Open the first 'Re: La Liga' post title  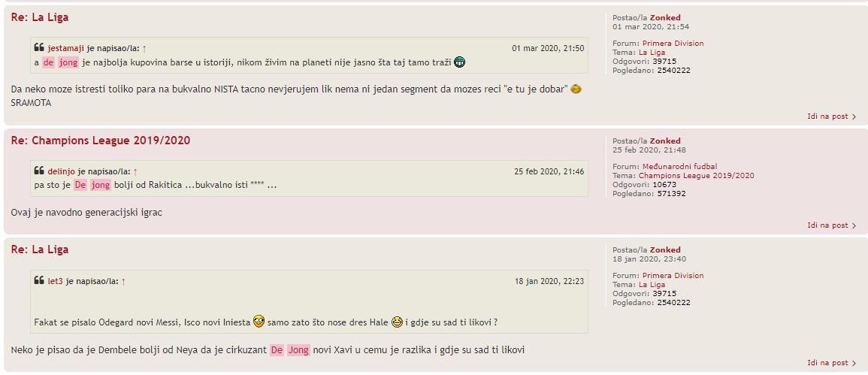point(40,17)
